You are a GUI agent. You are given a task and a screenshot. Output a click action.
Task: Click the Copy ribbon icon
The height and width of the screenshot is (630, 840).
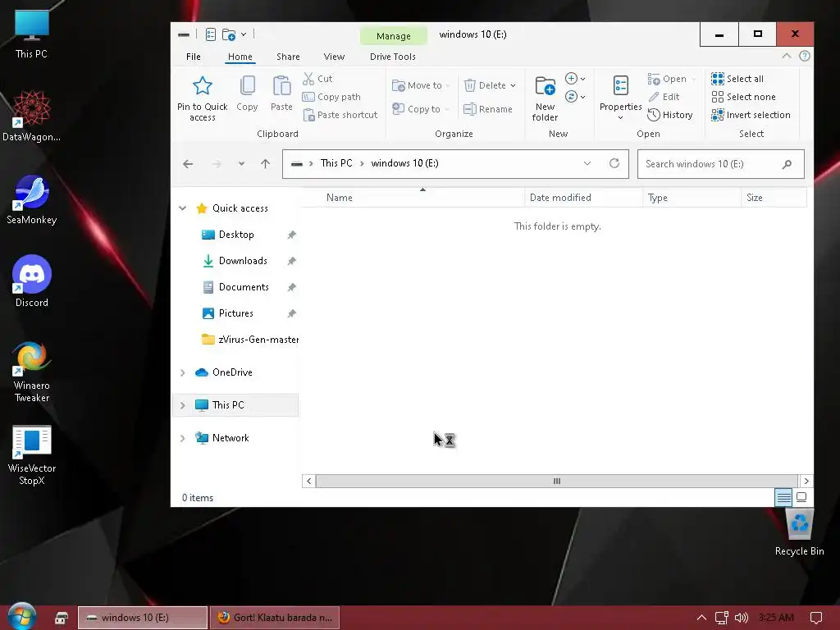(247, 85)
